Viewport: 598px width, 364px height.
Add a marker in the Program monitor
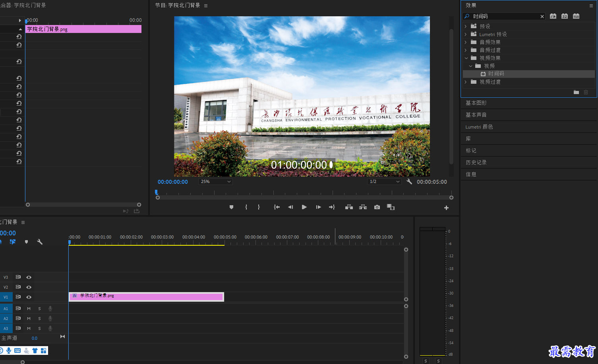click(x=231, y=207)
